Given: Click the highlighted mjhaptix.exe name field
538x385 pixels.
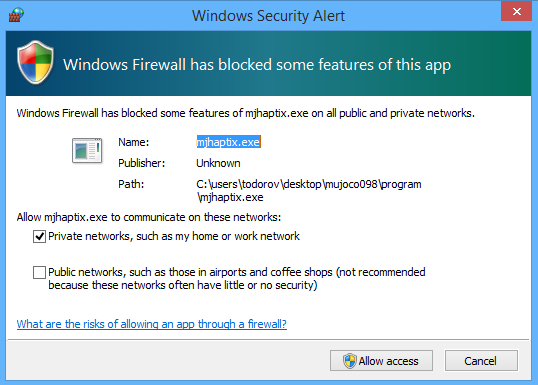Looking at the screenshot, I should click(229, 142).
